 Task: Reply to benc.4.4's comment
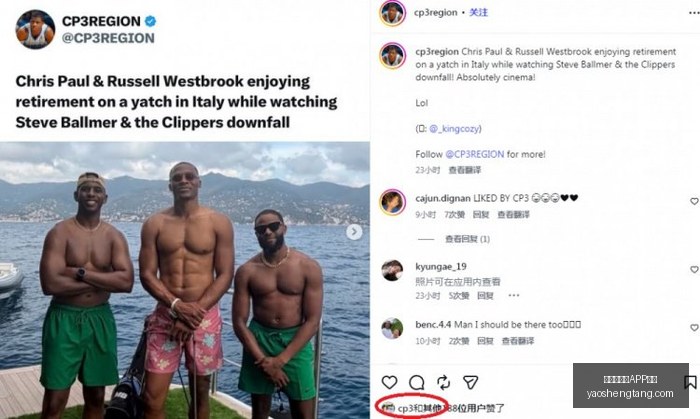click(485, 341)
